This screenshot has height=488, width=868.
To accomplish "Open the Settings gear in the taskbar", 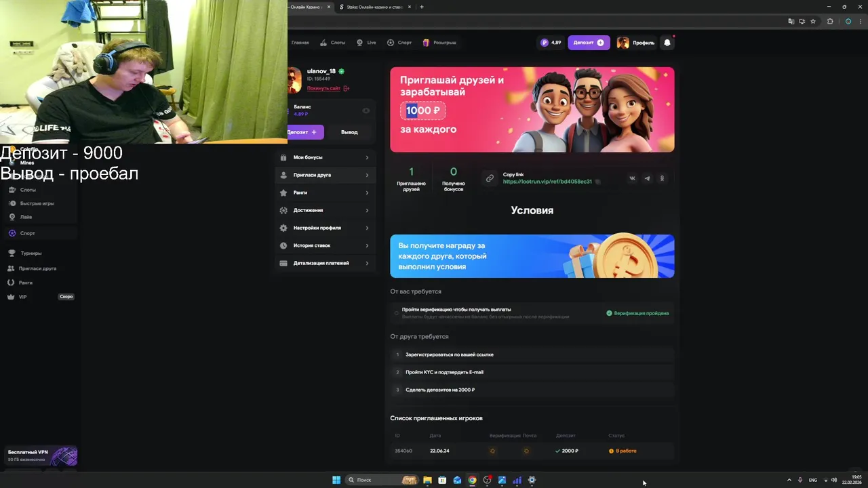I will coord(532,480).
